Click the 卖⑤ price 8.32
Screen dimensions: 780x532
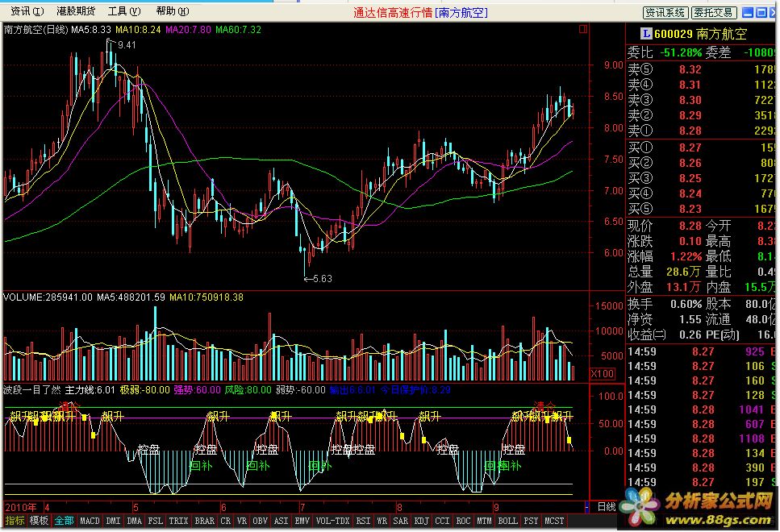click(690, 69)
